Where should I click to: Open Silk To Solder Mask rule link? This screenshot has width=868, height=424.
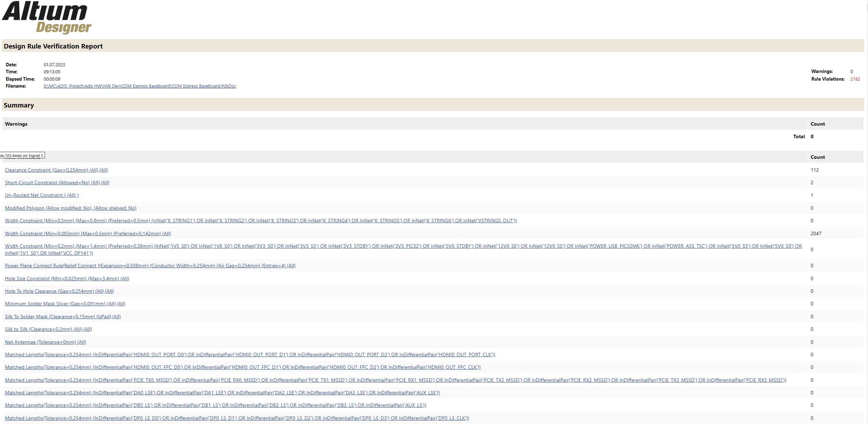click(62, 317)
